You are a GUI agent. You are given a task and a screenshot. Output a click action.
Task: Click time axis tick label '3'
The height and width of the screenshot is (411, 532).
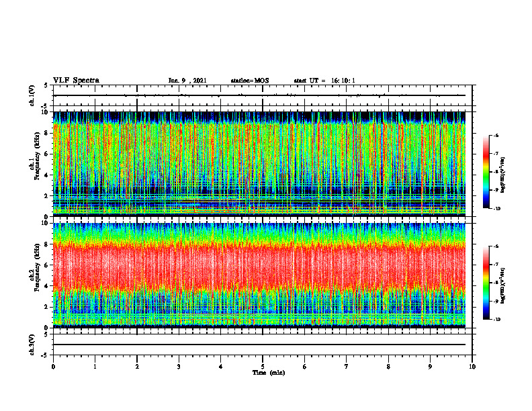click(179, 367)
